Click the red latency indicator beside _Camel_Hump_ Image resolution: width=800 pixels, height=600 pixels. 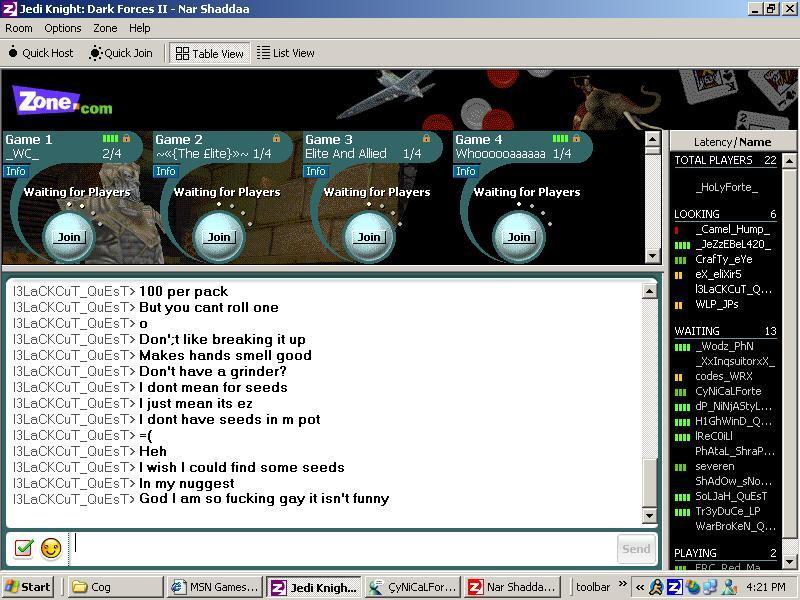click(677, 230)
